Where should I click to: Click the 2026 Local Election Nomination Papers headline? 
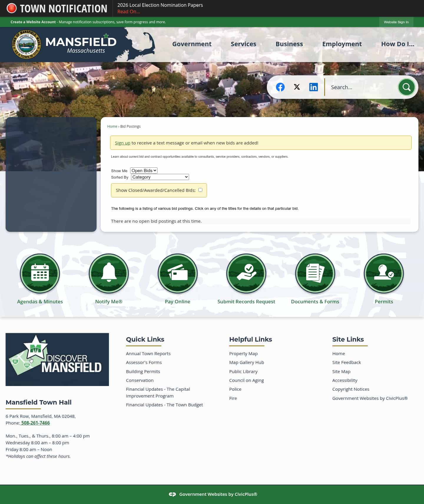click(x=160, y=5)
